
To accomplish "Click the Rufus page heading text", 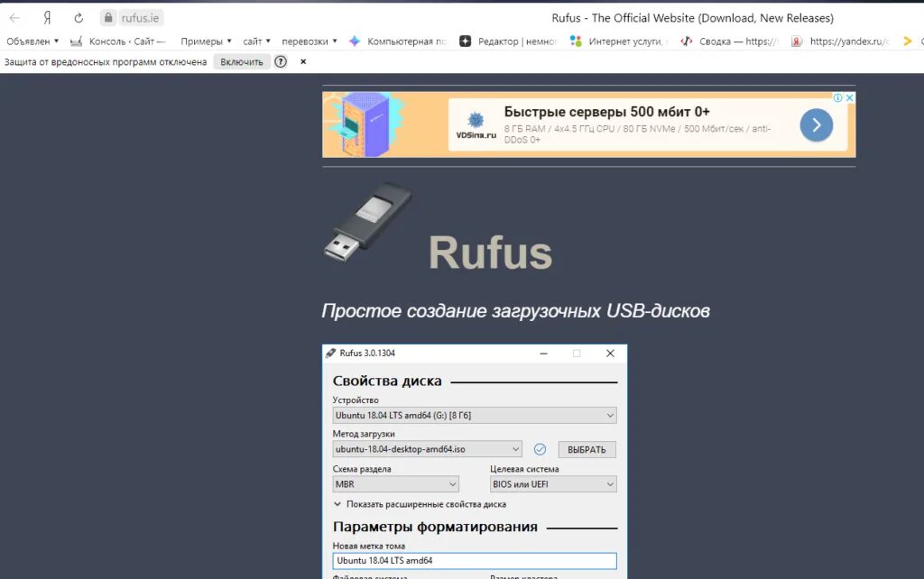I will (x=490, y=253).
